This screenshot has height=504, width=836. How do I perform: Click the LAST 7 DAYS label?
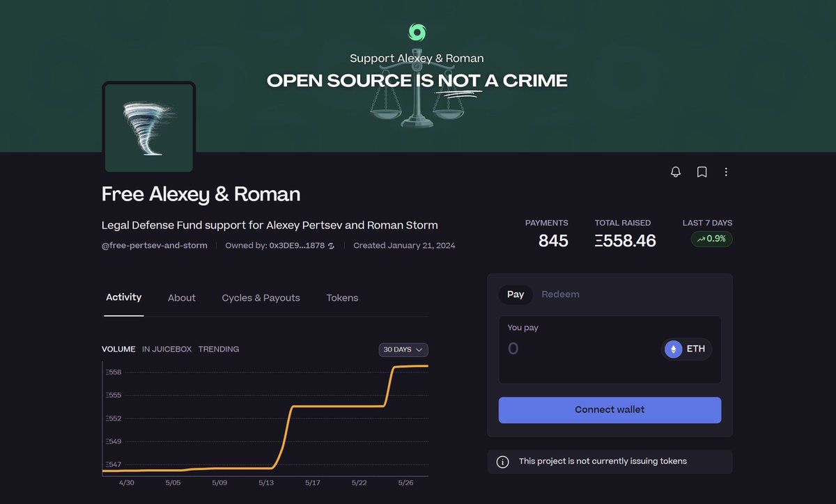pyautogui.click(x=707, y=223)
